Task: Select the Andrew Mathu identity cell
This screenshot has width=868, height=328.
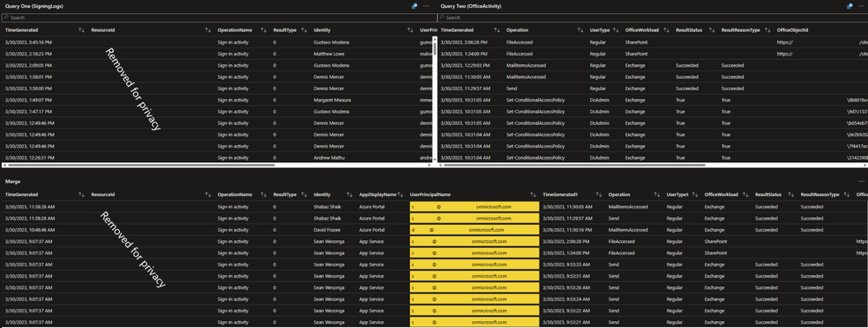Action: coord(328,158)
